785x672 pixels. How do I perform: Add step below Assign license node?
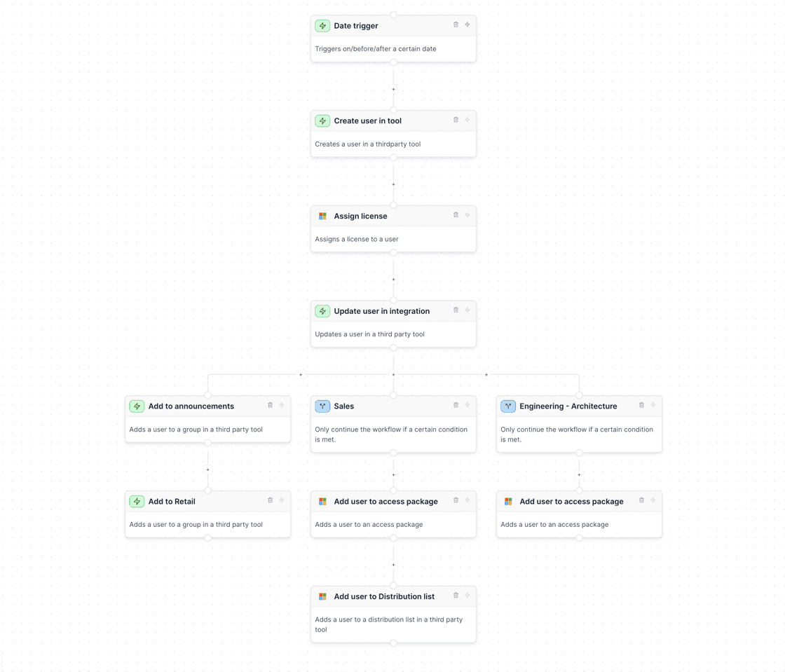pyautogui.click(x=393, y=279)
